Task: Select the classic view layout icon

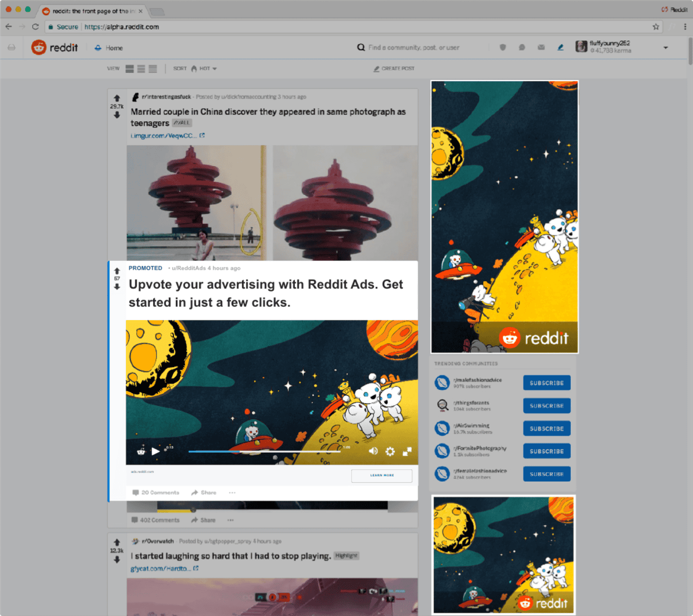Action: pyautogui.click(x=141, y=69)
